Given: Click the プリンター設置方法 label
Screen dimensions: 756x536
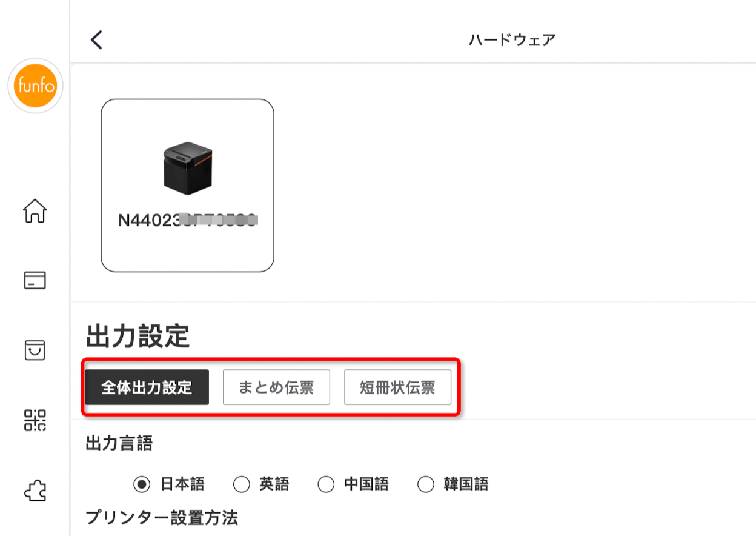Looking at the screenshot, I should click(162, 518).
